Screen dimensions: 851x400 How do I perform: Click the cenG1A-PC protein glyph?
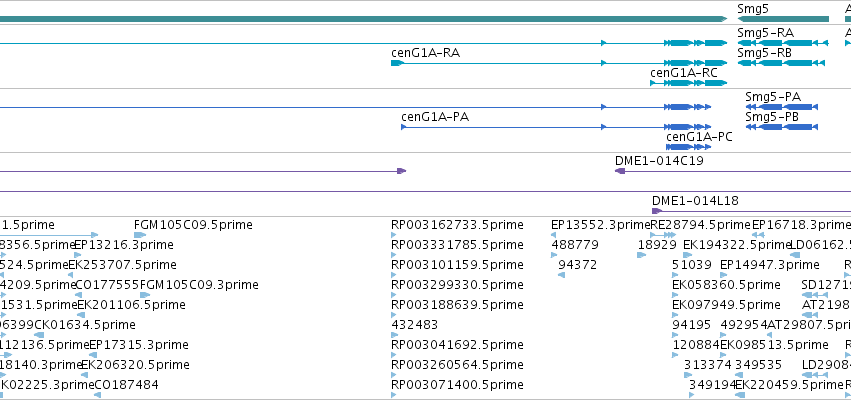click(x=688, y=147)
